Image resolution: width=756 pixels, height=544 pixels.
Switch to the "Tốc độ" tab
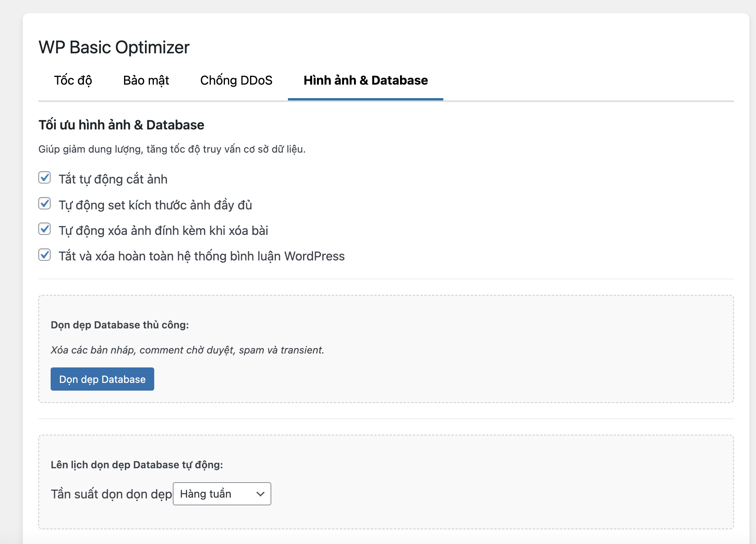73,80
